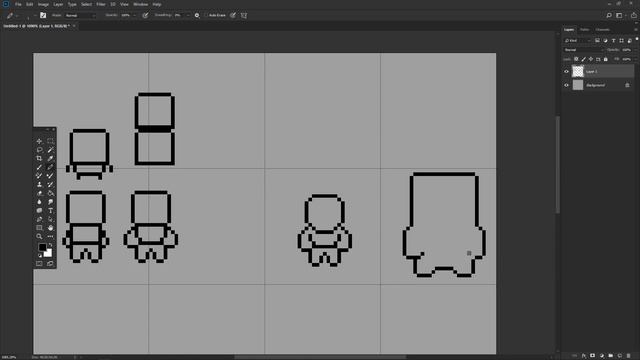
Task: Open the tool preset picker arrow
Action: [17, 15]
